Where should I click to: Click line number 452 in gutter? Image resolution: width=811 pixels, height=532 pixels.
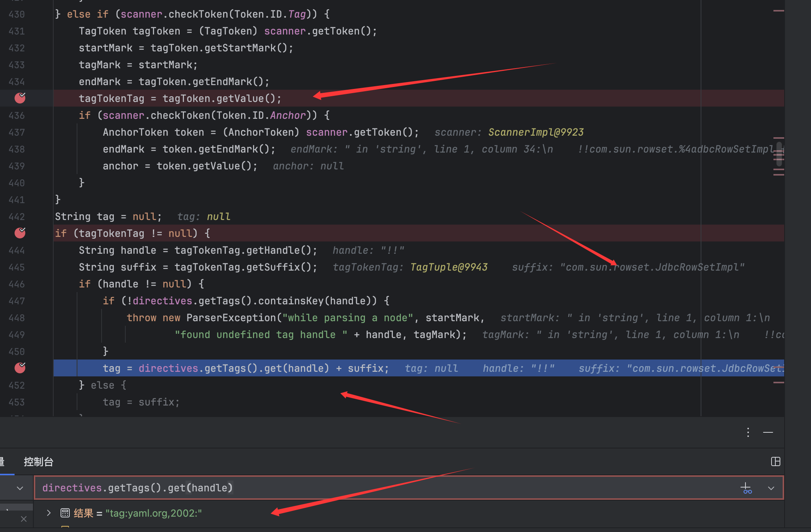pos(16,385)
